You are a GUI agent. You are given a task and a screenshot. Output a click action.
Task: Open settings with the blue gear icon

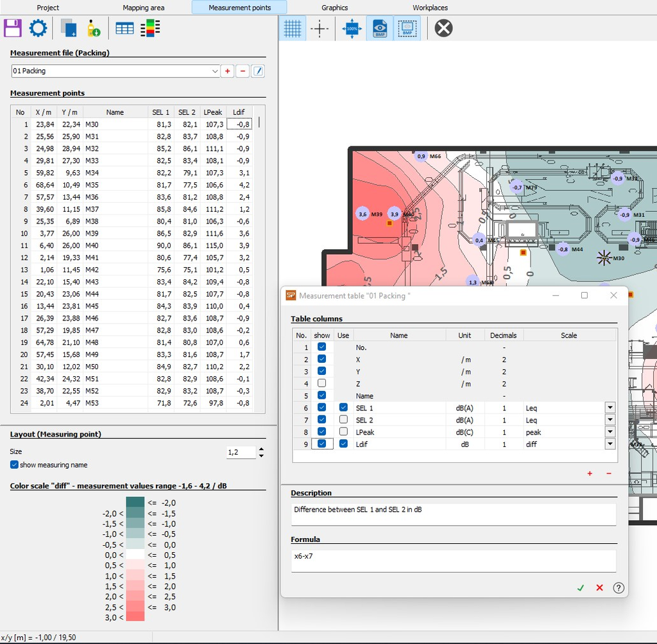38,28
